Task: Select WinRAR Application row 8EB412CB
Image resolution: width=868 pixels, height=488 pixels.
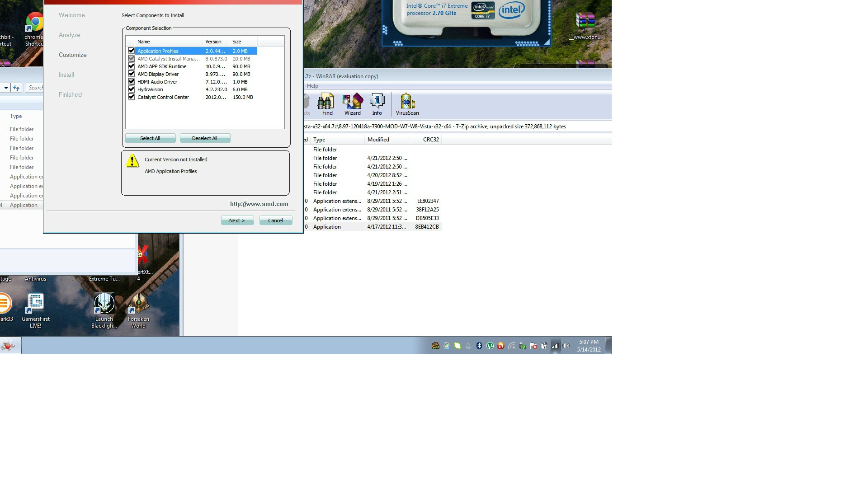Action: click(373, 227)
